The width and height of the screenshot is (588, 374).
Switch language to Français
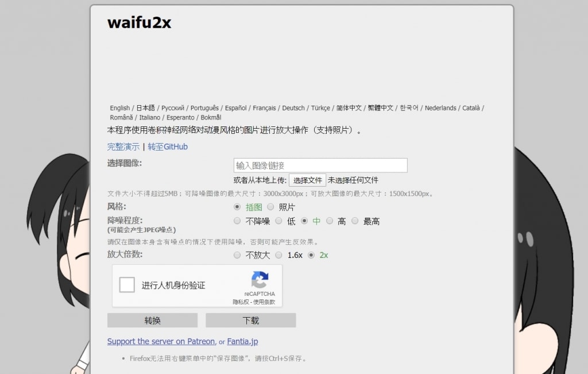click(264, 108)
